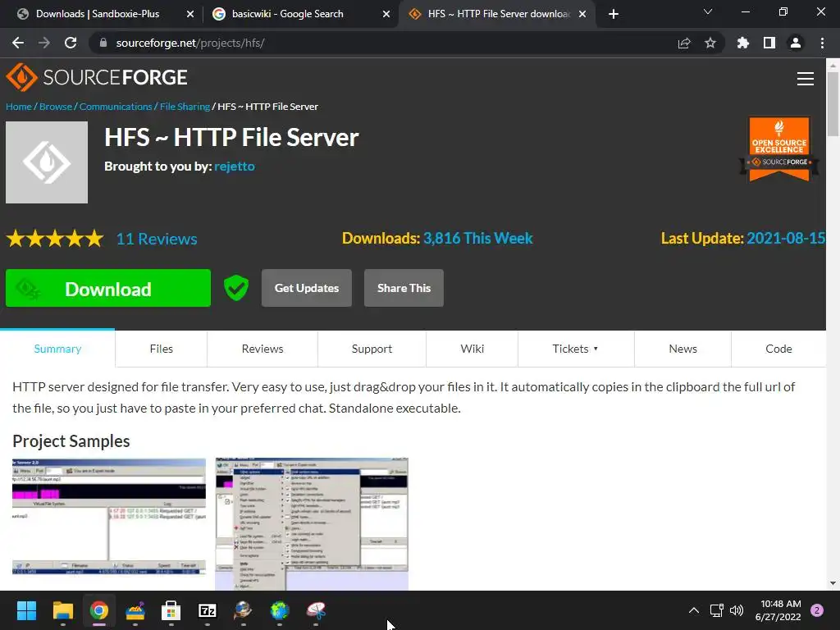Open the notification count badge
The image size is (840, 630).
tap(817, 610)
